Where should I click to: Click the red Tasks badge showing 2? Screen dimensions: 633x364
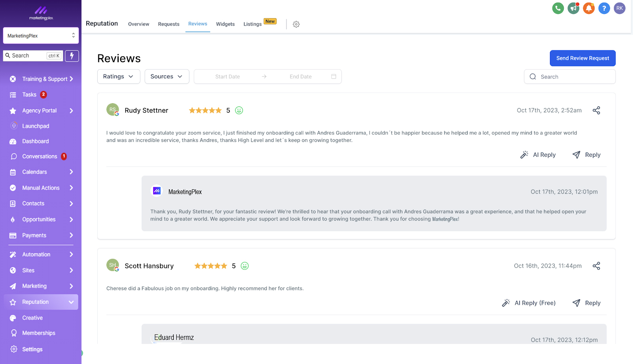pos(44,94)
